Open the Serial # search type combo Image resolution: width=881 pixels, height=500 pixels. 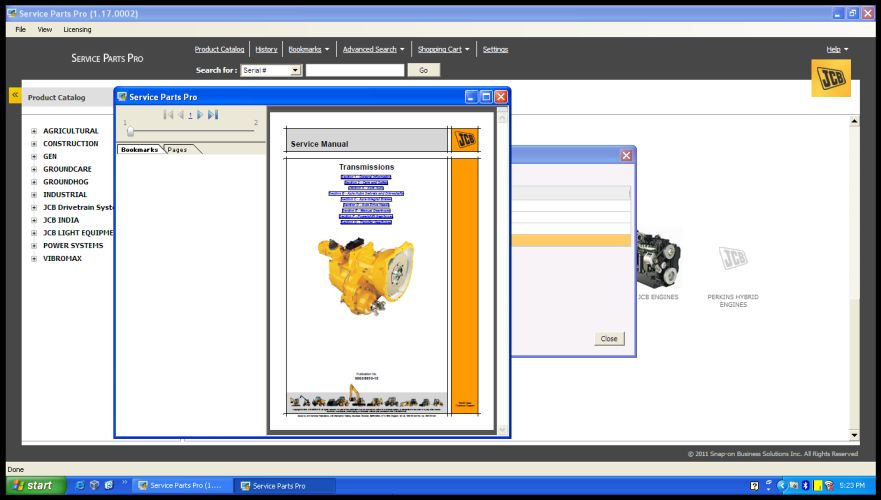click(271, 70)
